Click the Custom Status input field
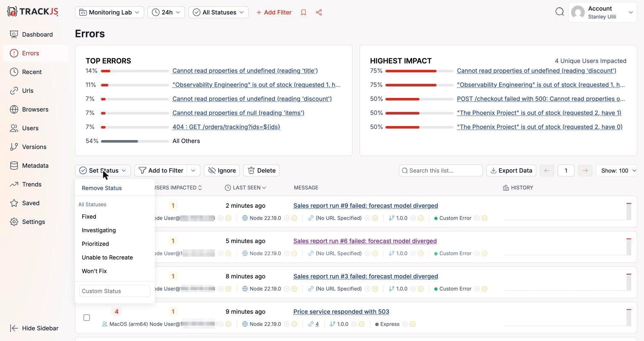 pyautogui.click(x=115, y=291)
